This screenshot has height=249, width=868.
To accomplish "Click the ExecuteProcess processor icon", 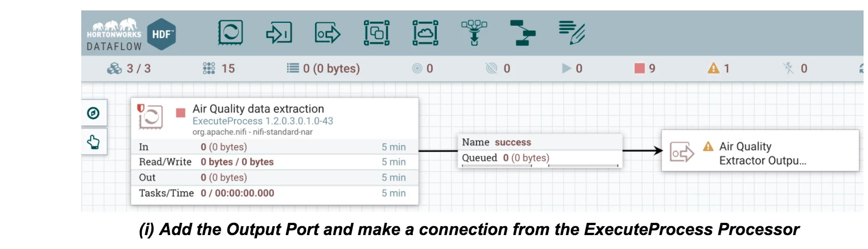I will tap(150, 116).
